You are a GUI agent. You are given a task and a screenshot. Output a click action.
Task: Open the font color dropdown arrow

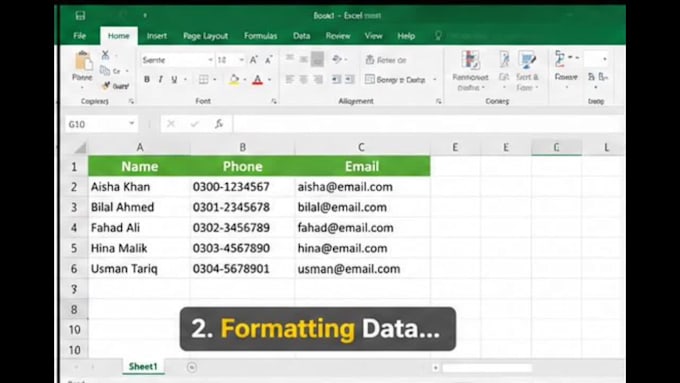(x=269, y=79)
